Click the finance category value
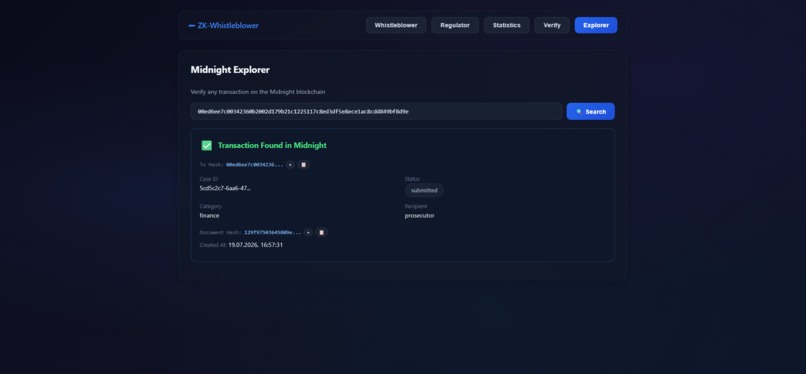 [x=209, y=215]
